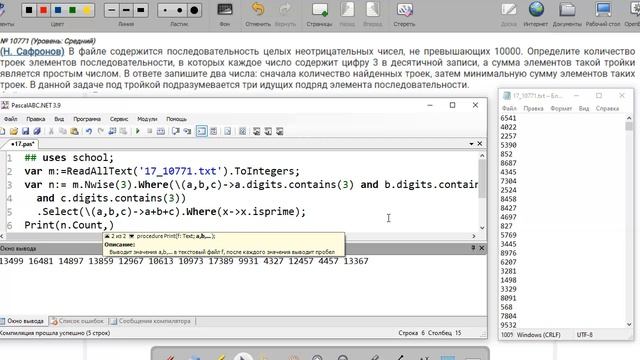Screen dimensions: 640x360
Task: Click the code editor vertical scrollbar down arrow
Action: pos(482,228)
